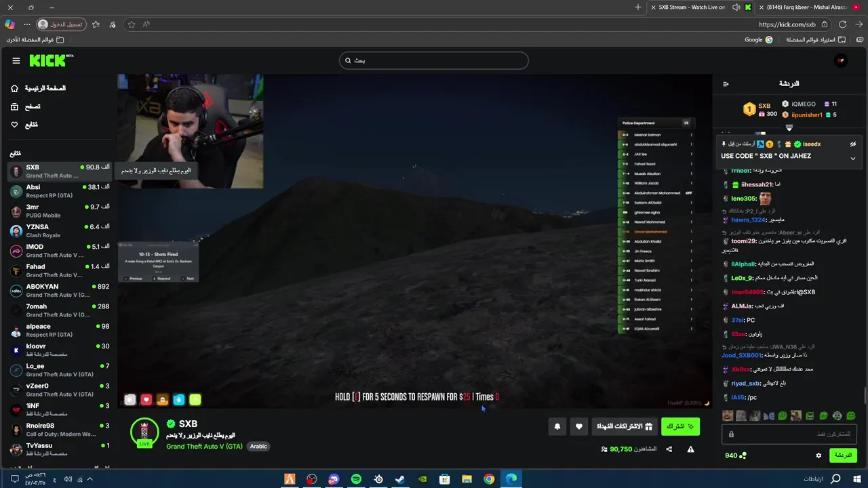Open the Browse sidebar item
Screen dimensions: 868x488
[x=26, y=106]
